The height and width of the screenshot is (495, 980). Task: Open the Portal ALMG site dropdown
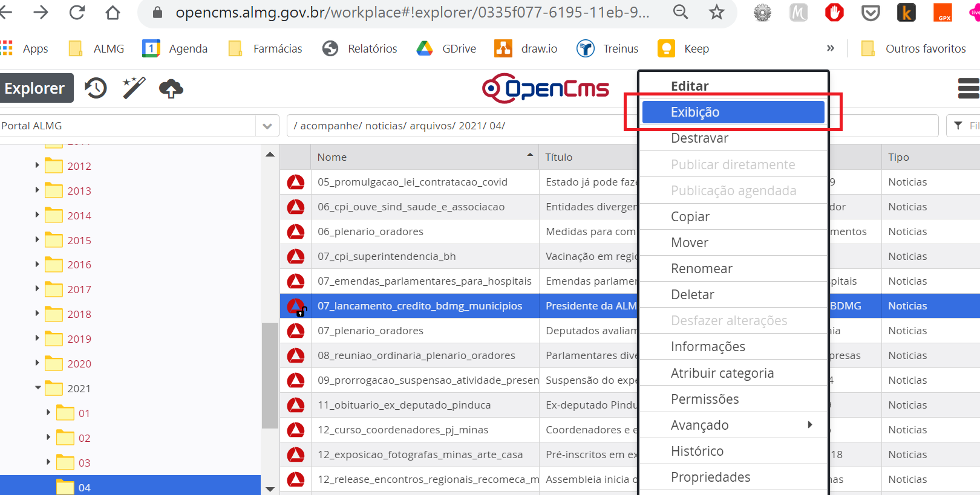267,126
